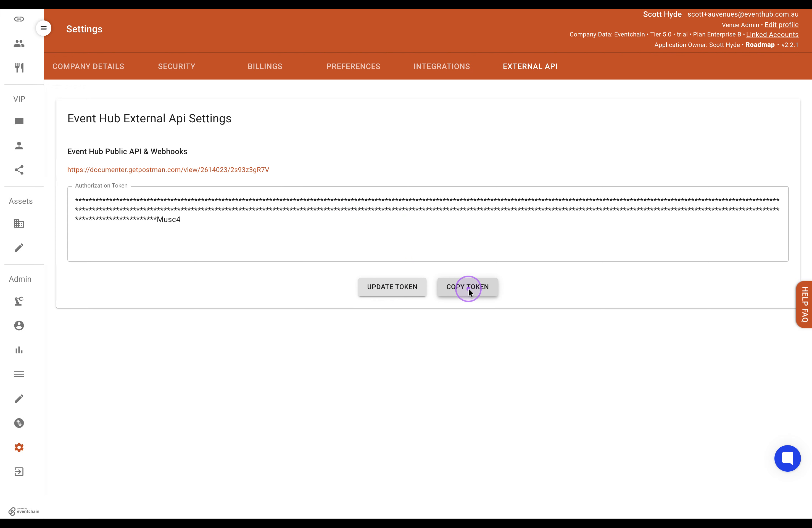Click the 'Assets' sidebar section label
The height and width of the screenshot is (528, 812).
tap(21, 201)
